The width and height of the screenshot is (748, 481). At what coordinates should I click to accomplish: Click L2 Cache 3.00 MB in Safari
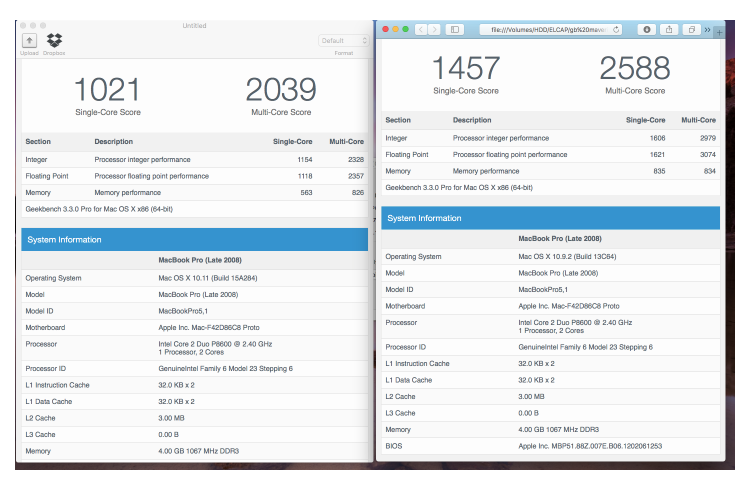[531, 397]
